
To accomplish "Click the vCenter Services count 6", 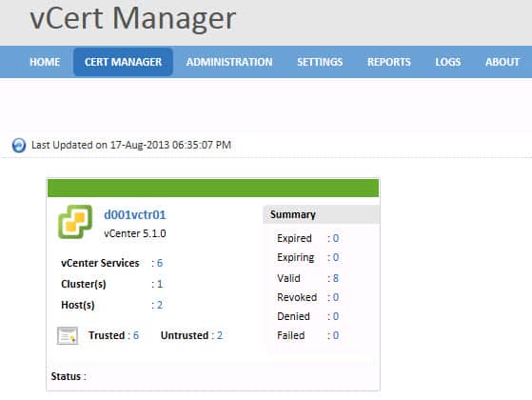I will pyautogui.click(x=160, y=263).
